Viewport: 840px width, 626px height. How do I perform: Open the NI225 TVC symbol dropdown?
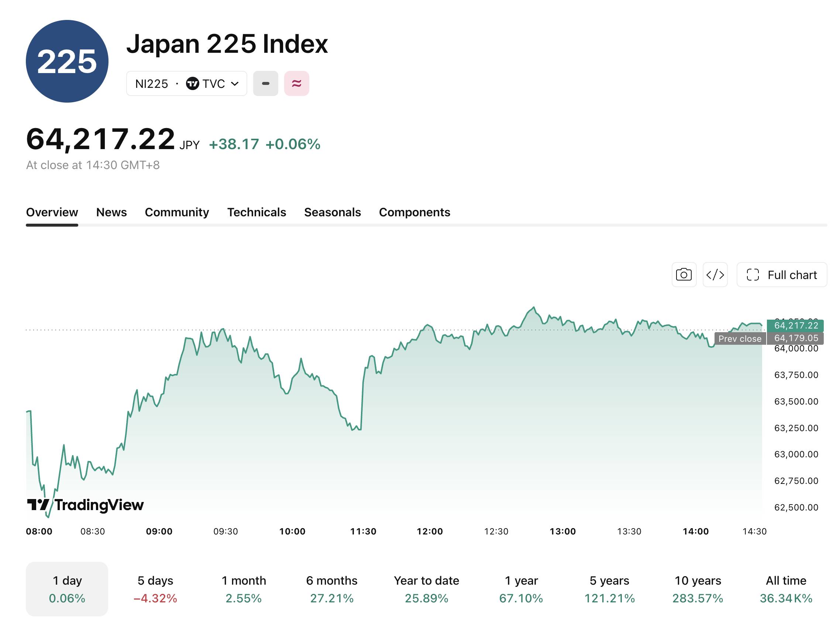(187, 83)
